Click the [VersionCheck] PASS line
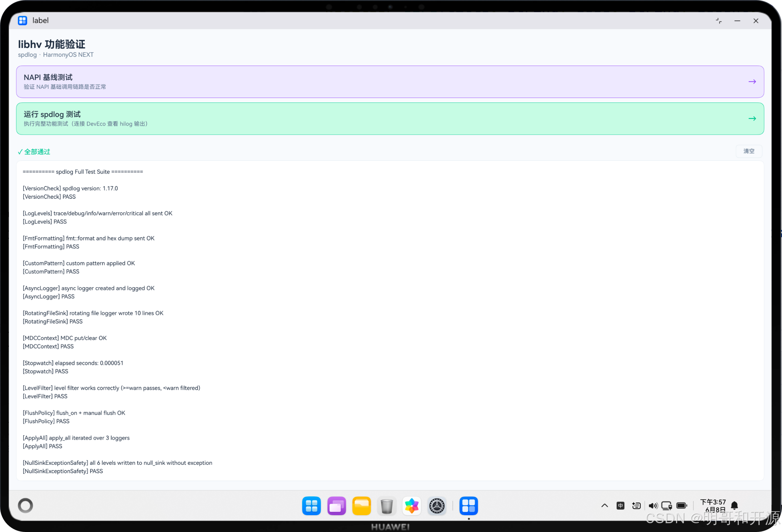Viewport: 782px width, 532px height. 49,197
